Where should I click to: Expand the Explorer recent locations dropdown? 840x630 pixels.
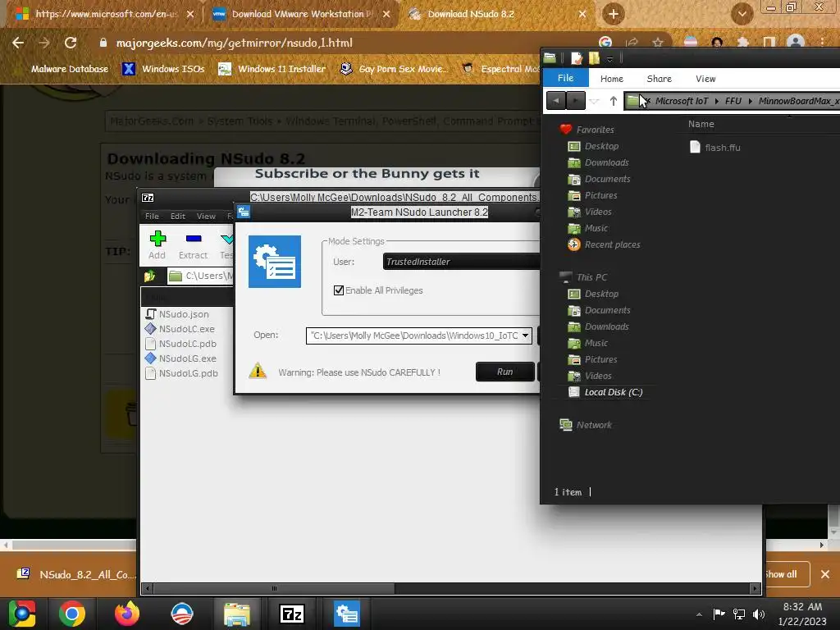594,101
